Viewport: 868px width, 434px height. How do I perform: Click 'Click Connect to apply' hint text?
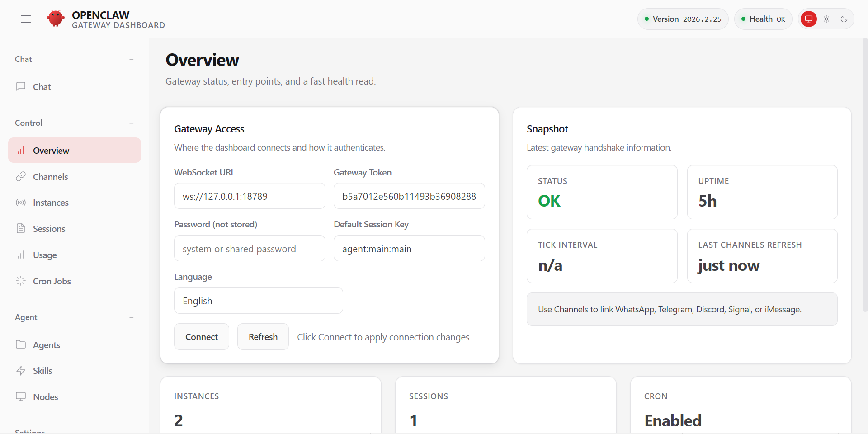point(384,337)
